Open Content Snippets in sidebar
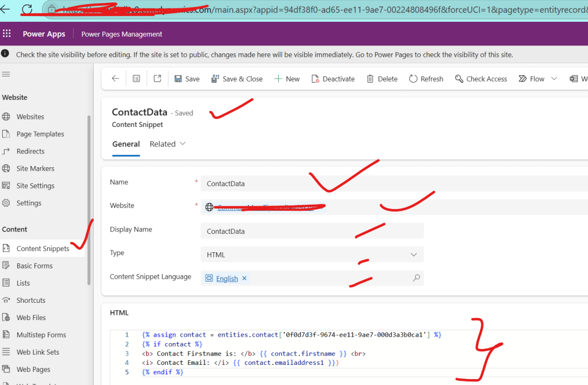Image resolution: width=588 pixels, height=385 pixels. pos(43,249)
